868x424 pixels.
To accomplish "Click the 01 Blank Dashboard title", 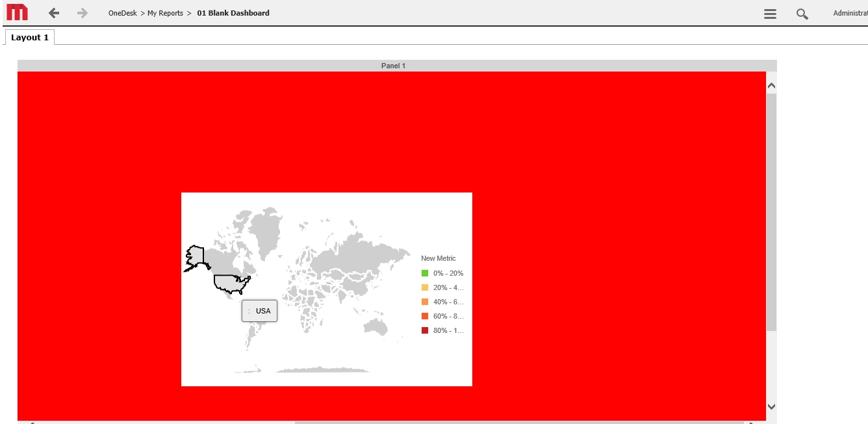I will [233, 13].
